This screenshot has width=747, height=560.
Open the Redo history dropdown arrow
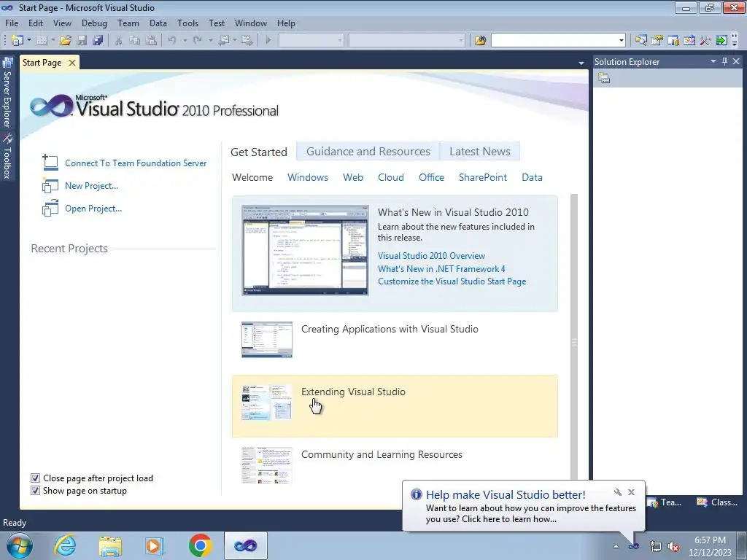click(x=211, y=41)
